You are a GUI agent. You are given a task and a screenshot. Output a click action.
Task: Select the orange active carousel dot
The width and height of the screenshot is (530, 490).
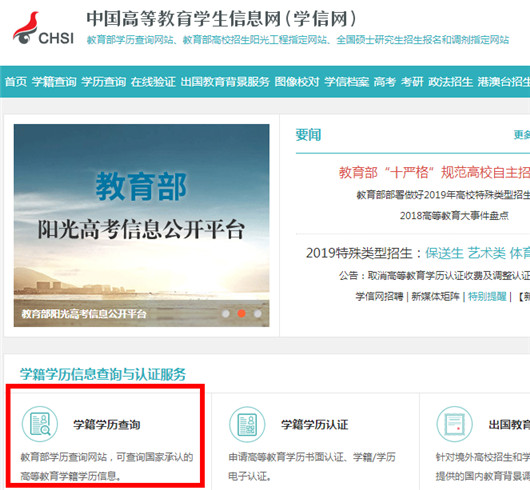click(241, 314)
